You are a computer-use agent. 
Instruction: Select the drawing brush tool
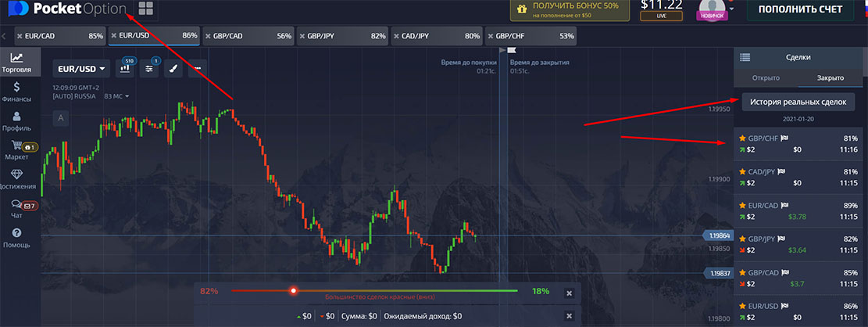coord(173,68)
